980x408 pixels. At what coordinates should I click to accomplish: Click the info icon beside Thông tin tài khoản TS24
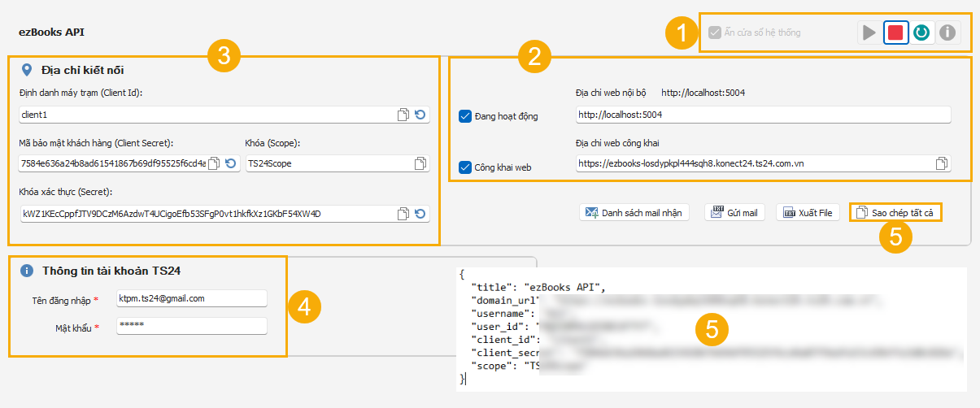click(27, 271)
